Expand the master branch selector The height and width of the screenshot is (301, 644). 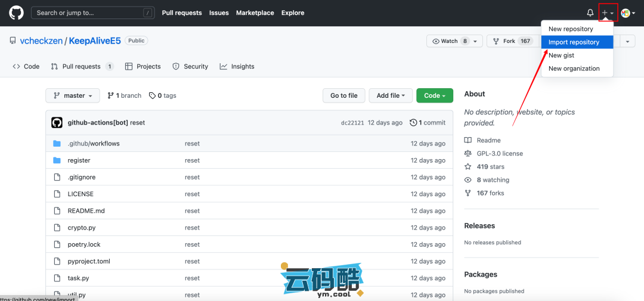click(x=73, y=95)
